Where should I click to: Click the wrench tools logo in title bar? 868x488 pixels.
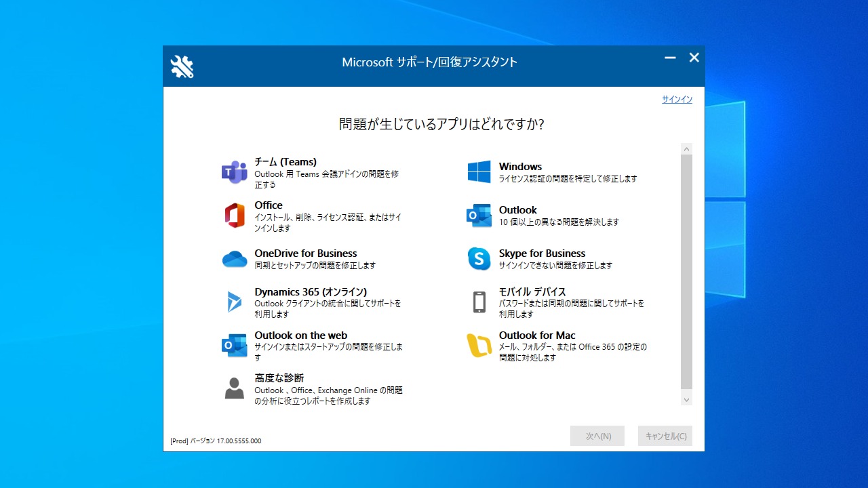click(182, 66)
